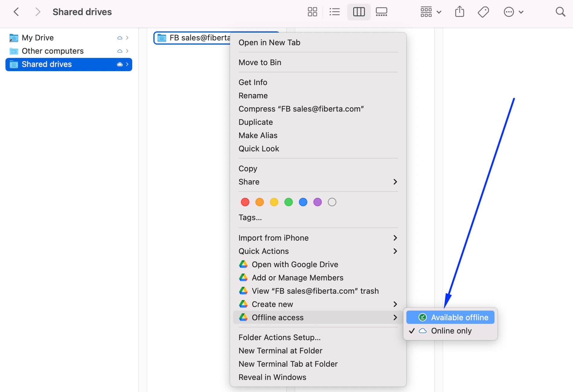Choose Make Alias

tap(318, 135)
